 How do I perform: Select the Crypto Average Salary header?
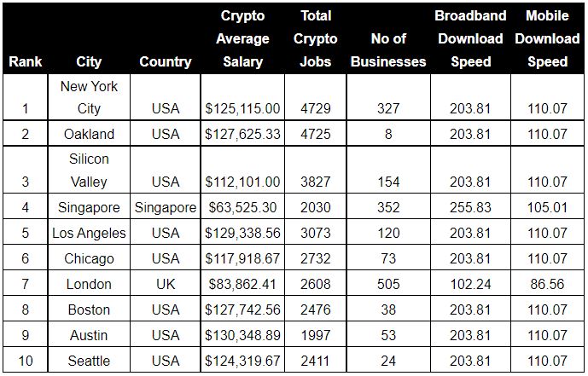pyautogui.click(x=242, y=39)
